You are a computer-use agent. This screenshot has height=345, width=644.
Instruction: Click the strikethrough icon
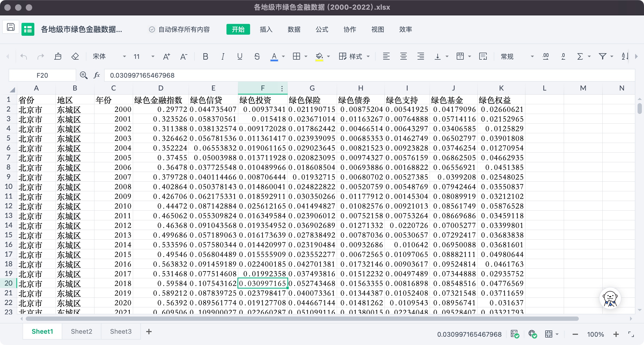pyautogui.click(x=257, y=56)
